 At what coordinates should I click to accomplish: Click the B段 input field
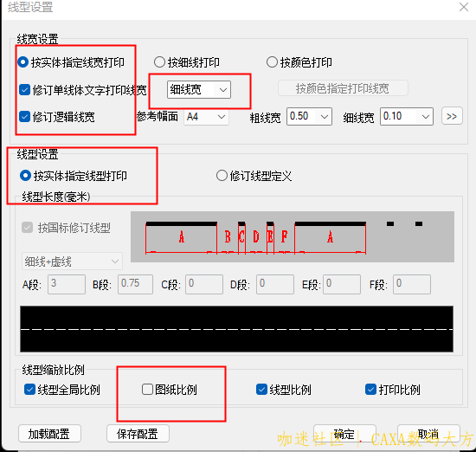tap(135, 284)
